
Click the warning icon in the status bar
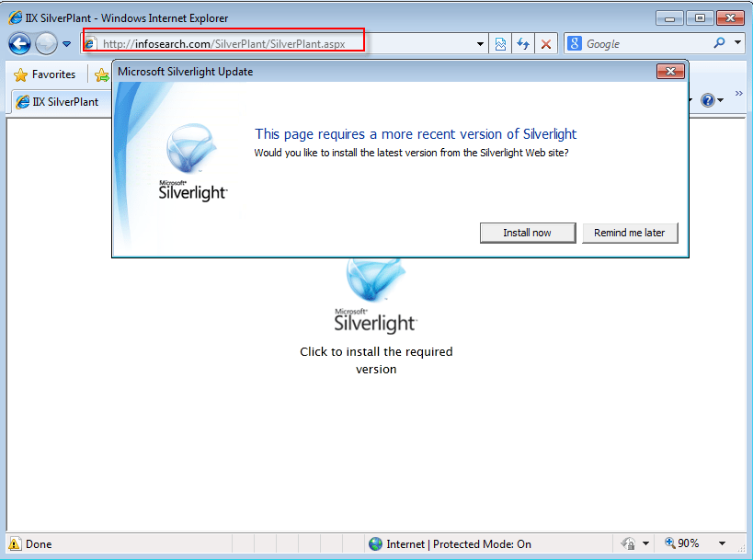[15, 543]
